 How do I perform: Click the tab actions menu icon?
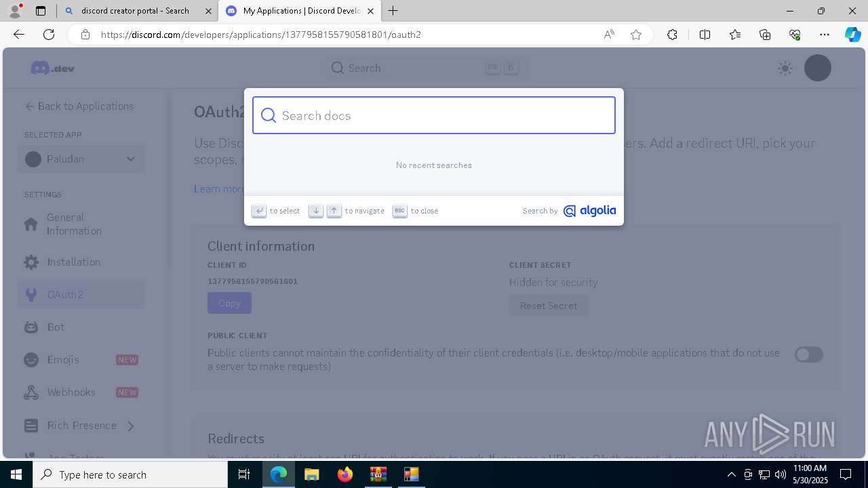pyautogui.click(x=41, y=11)
